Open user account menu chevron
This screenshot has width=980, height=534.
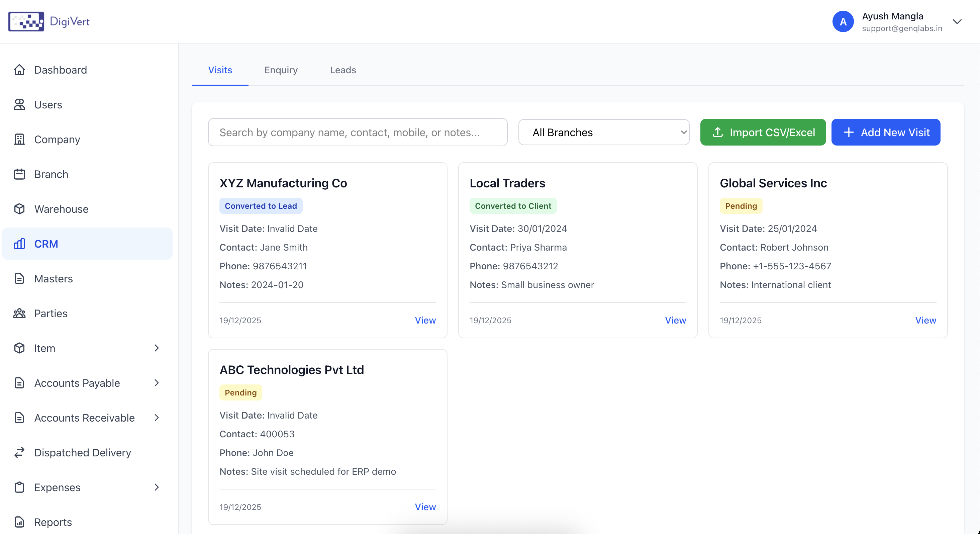pyautogui.click(x=957, y=22)
